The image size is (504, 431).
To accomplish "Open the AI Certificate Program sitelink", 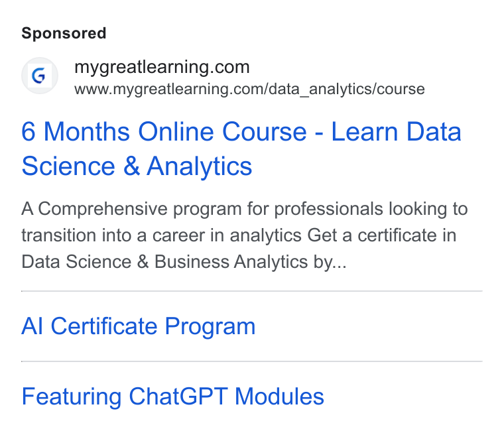I will (x=138, y=326).
